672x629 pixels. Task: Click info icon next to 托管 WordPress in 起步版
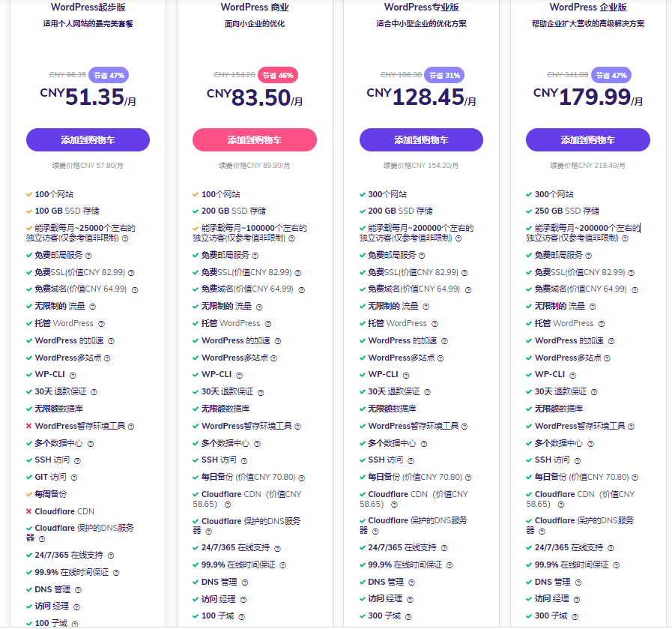(x=101, y=324)
